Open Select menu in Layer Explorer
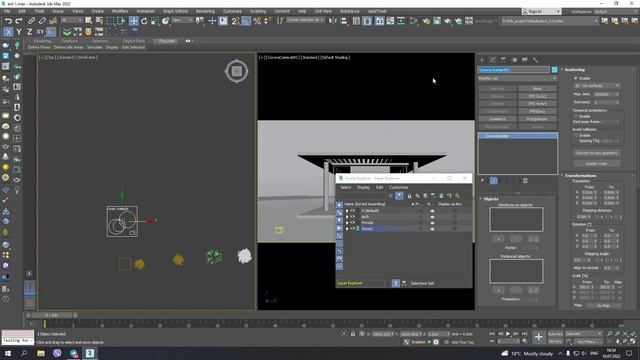This screenshot has width=640, height=360. (x=346, y=187)
